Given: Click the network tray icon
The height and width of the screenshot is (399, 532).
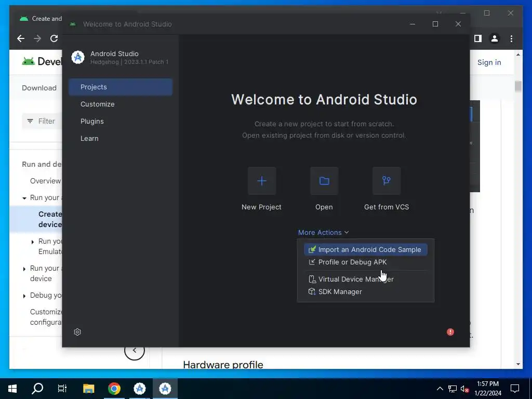Looking at the screenshot, I should click(x=453, y=389).
